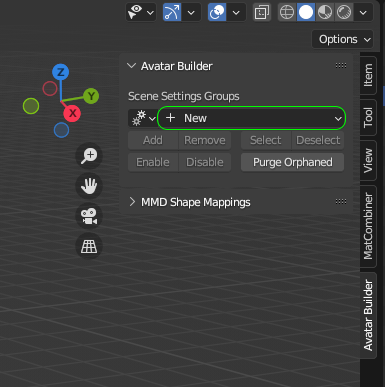Click the Remove button

point(205,140)
